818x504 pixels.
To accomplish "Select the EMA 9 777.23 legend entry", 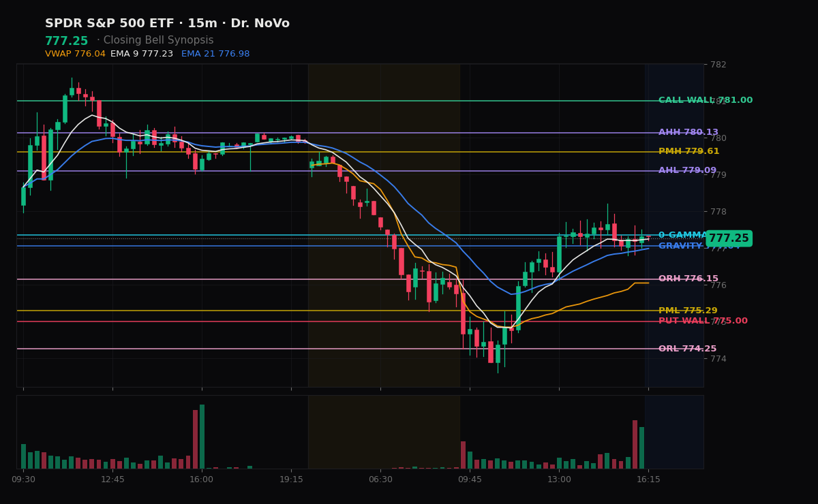I will click(x=142, y=54).
